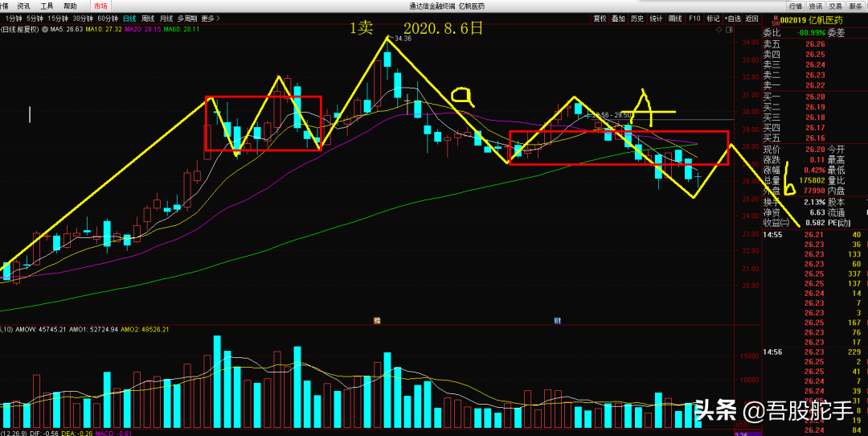Open the F10 company info button
The height and width of the screenshot is (436, 868).
(x=694, y=19)
